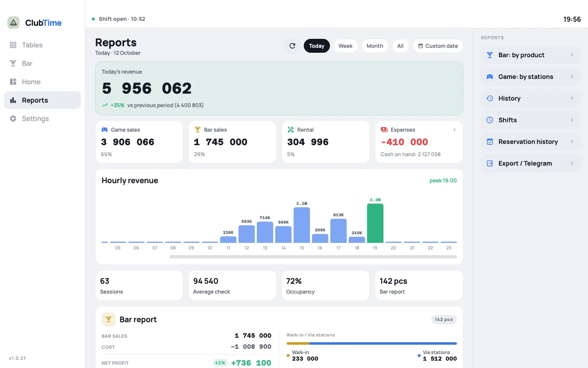The width and height of the screenshot is (588, 368).
Task: Select the green 19:00 peak bar
Action: 375,223
